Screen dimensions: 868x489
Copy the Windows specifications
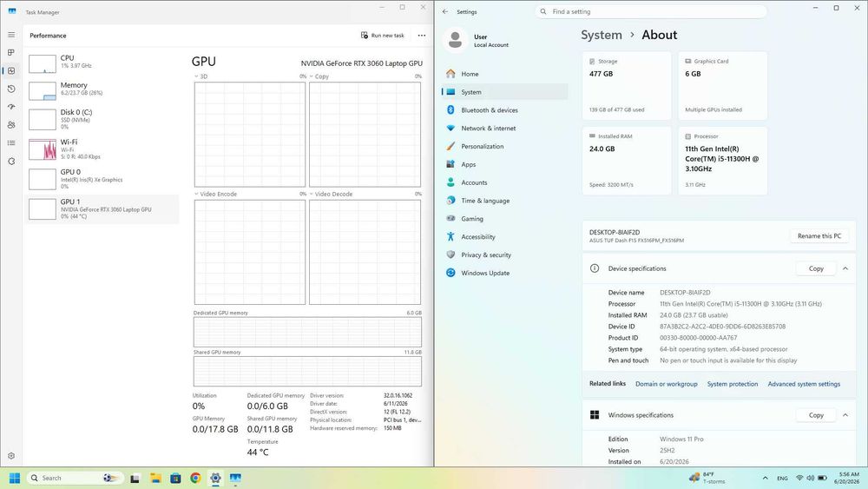click(816, 415)
